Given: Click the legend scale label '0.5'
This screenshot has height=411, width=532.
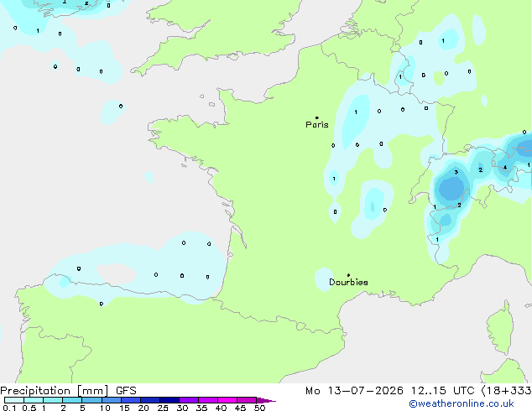Looking at the screenshot, I should tap(29, 408).
